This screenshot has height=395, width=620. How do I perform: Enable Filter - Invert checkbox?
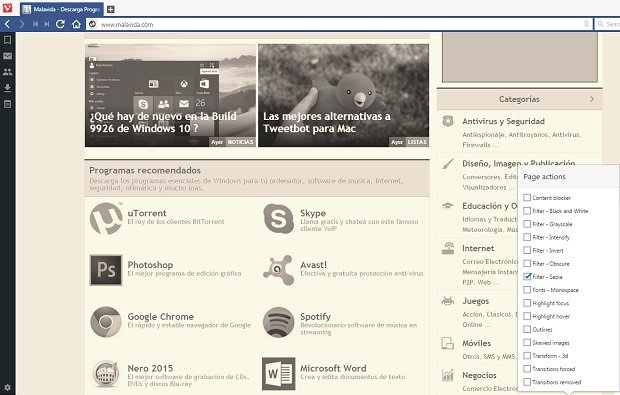point(527,250)
